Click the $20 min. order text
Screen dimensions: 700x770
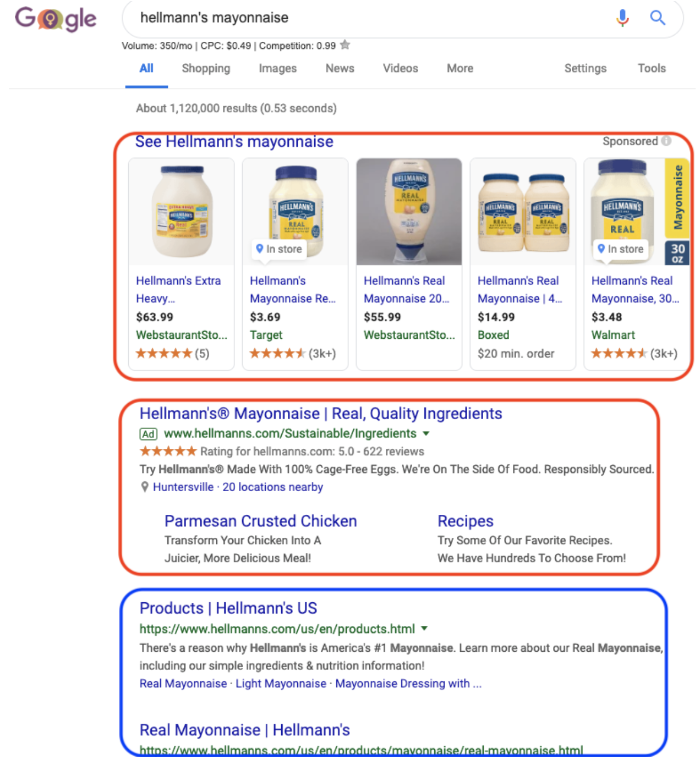516,354
